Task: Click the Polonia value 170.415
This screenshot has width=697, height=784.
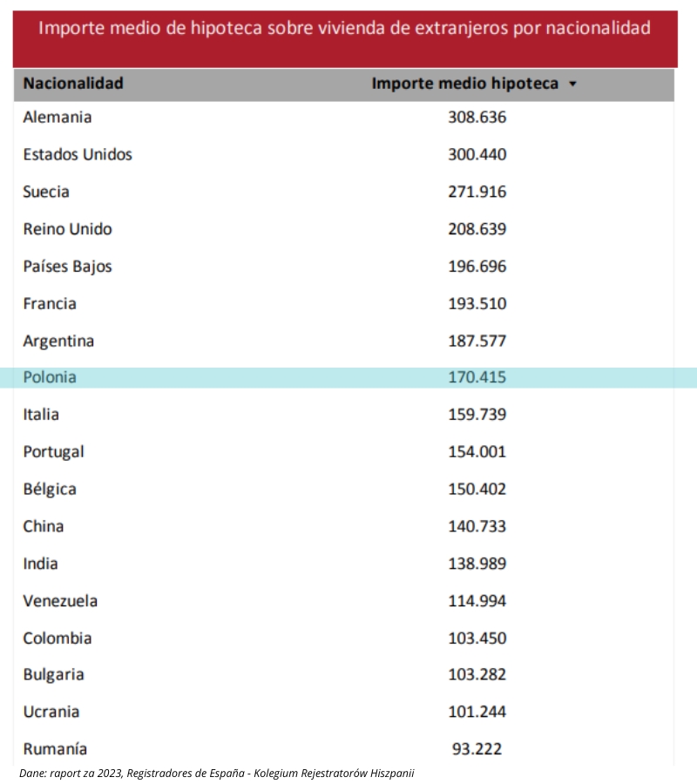Action: tap(477, 377)
